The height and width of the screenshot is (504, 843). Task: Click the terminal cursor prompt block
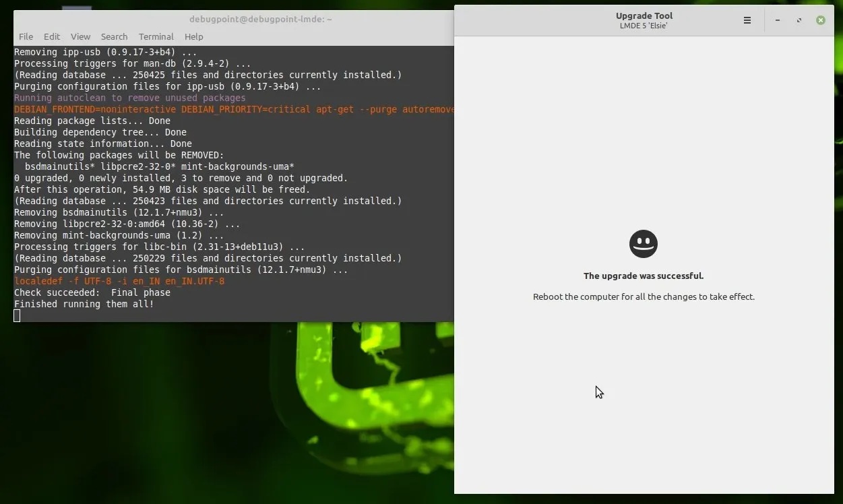17,315
